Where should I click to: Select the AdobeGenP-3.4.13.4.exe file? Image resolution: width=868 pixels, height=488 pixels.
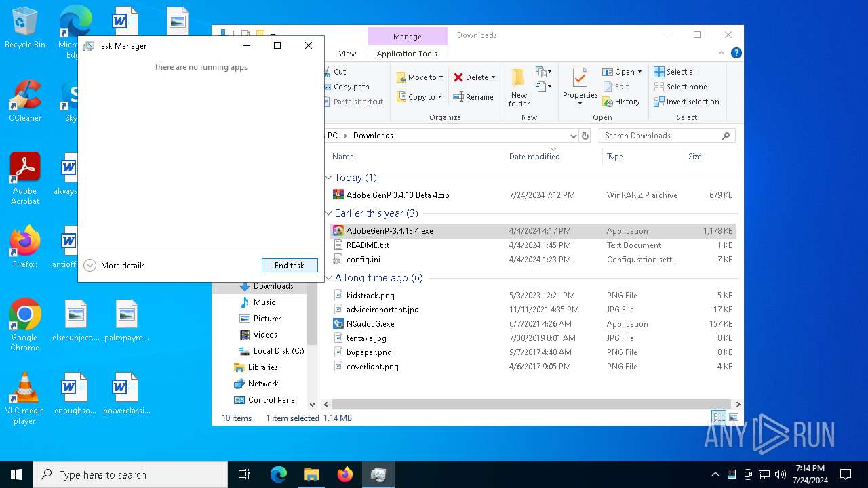(533, 231)
